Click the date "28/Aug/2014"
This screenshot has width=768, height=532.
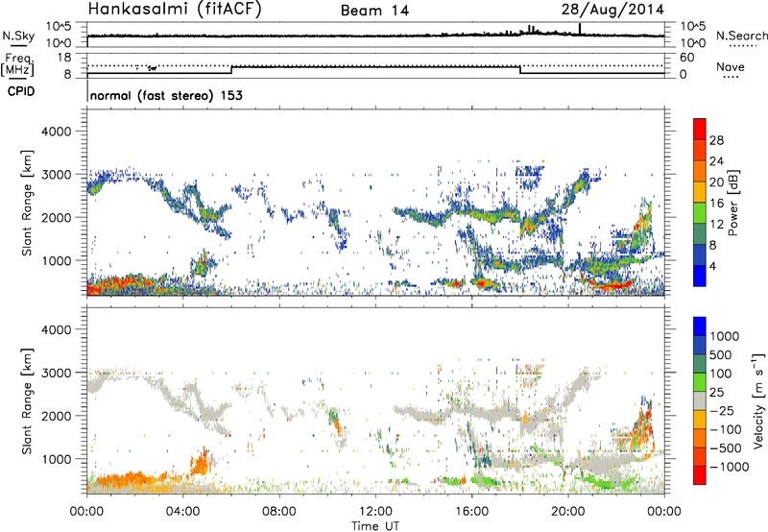612,10
